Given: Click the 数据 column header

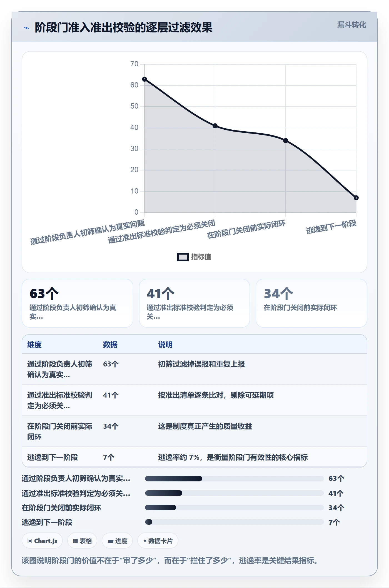Looking at the screenshot, I should (110, 345).
